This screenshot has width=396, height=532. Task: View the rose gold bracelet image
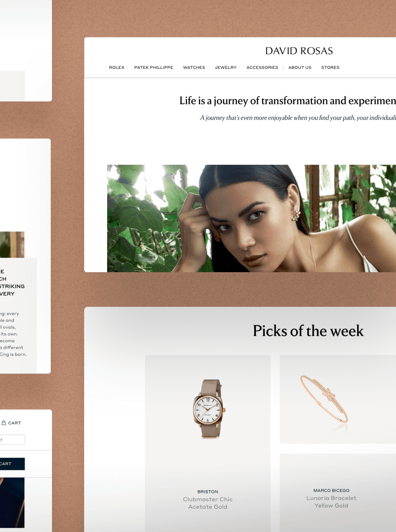(325, 399)
